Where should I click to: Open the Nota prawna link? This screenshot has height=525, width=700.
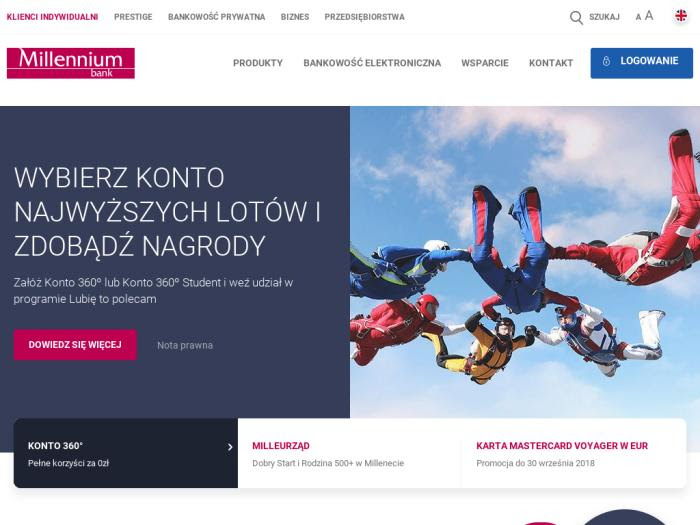click(x=185, y=345)
